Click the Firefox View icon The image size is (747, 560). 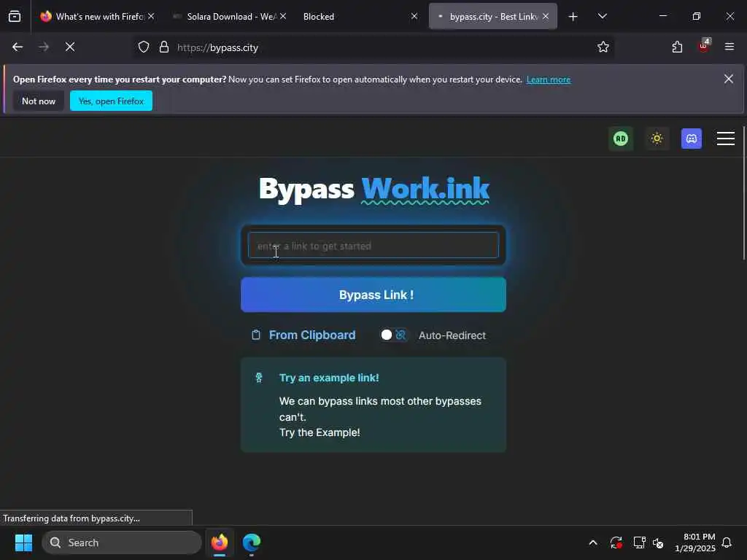[15, 16]
